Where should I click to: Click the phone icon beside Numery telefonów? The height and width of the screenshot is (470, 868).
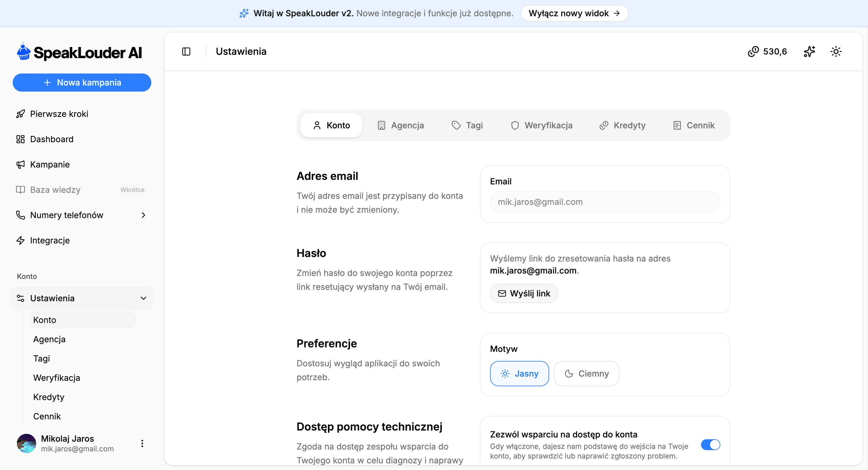pos(20,215)
